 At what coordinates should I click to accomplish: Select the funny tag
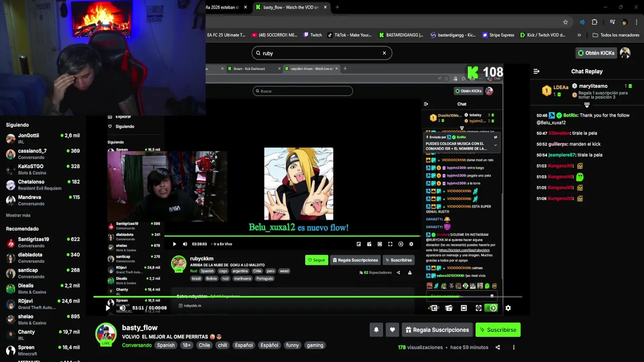tap(292, 345)
